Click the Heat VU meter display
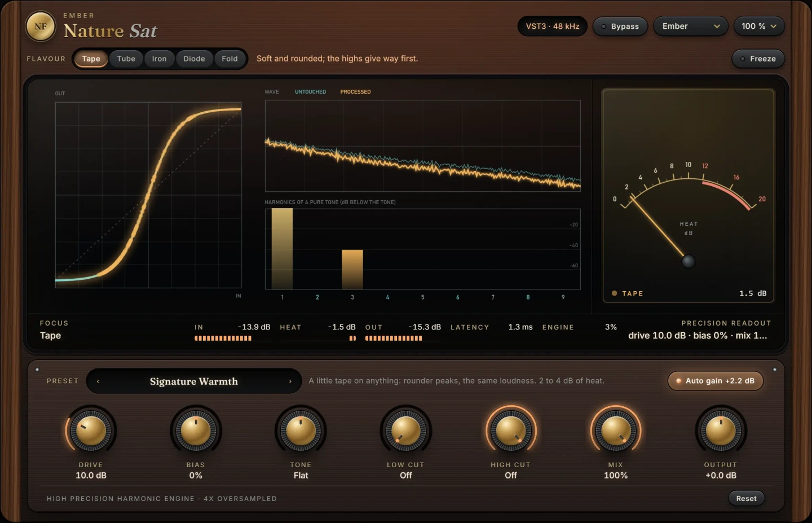Image resolution: width=812 pixels, height=523 pixels. (689, 196)
